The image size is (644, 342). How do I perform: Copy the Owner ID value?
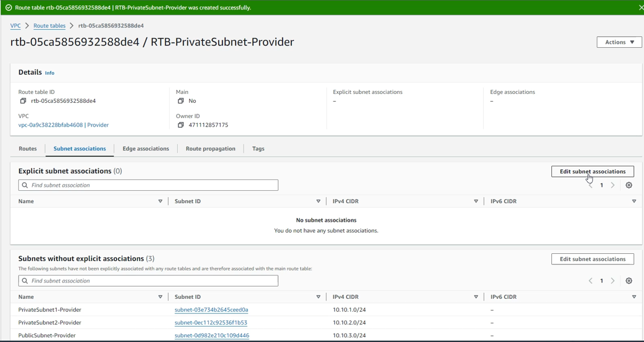[x=181, y=125]
